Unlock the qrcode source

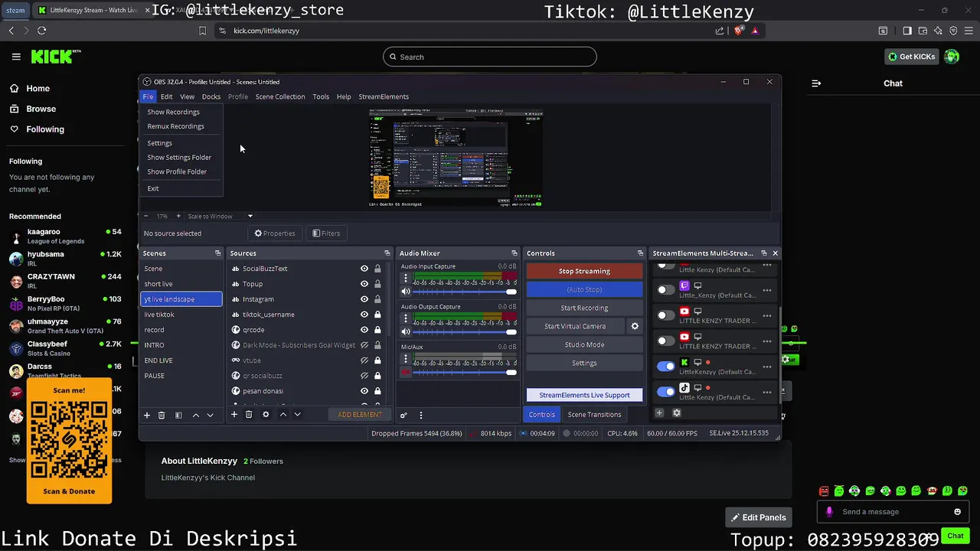click(377, 330)
